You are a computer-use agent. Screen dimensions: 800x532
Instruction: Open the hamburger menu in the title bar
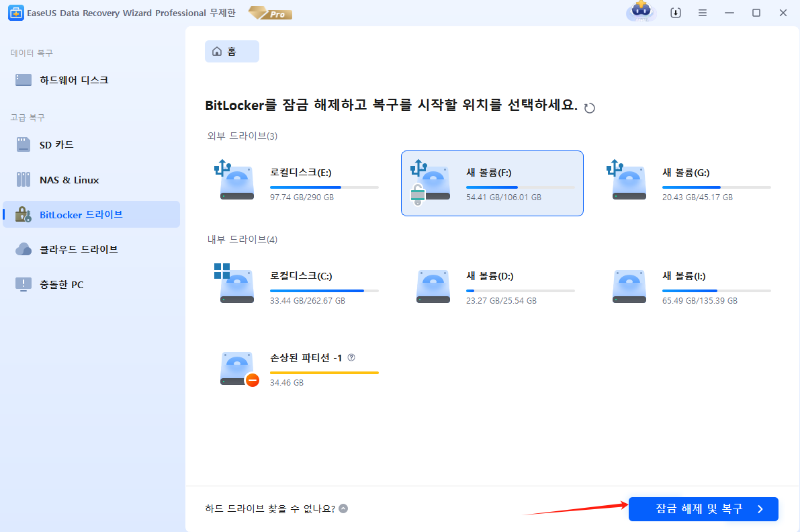pos(703,13)
